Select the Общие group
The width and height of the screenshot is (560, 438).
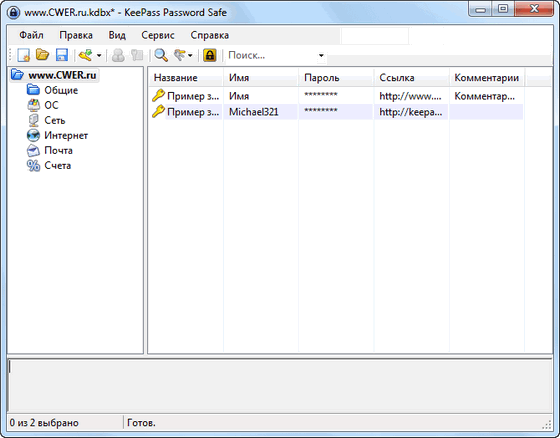pos(61,90)
